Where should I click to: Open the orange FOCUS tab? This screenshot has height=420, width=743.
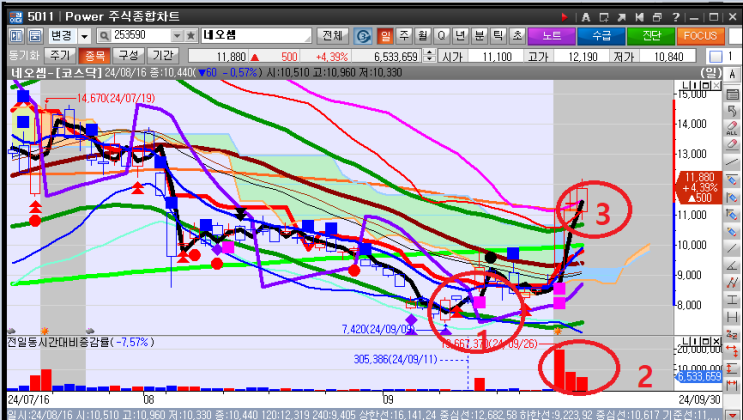[700, 36]
